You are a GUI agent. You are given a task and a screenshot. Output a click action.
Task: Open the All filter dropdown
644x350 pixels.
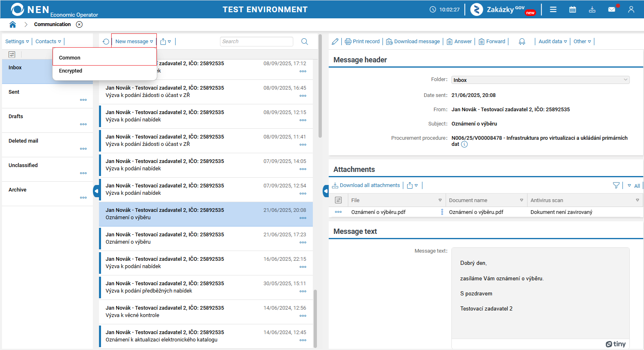click(x=634, y=186)
